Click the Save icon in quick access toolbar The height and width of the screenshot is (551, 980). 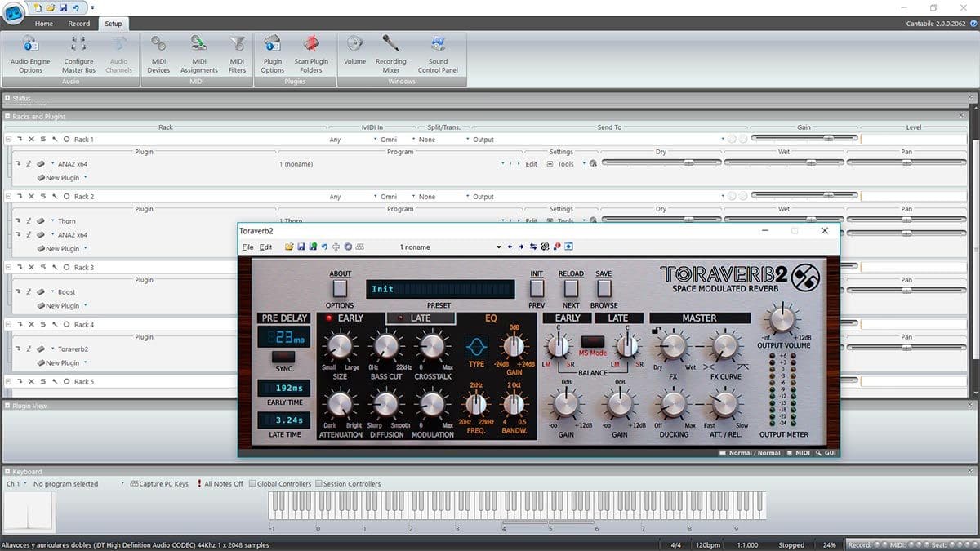[x=63, y=7]
